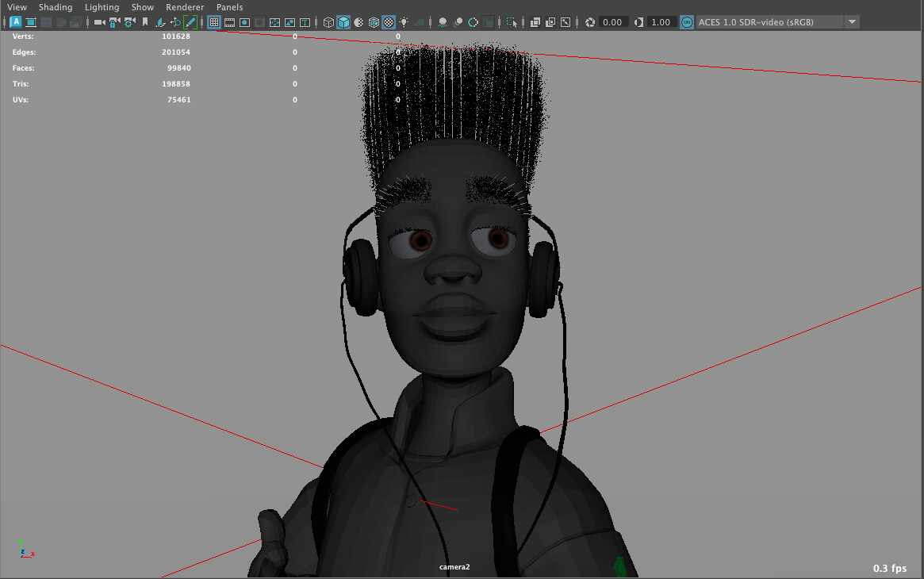Toggle the viewport Grid display
The width and height of the screenshot is (924, 579).
(214, 22)
